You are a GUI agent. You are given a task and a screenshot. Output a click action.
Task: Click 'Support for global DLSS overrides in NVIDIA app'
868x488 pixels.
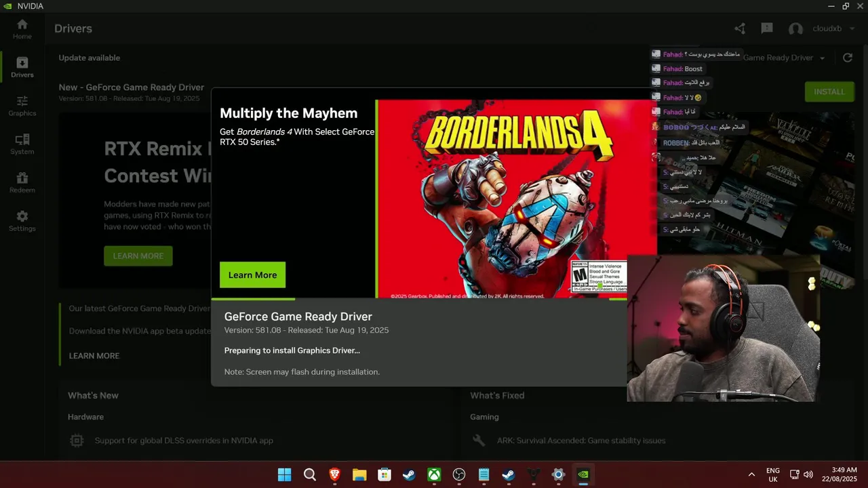184,441
